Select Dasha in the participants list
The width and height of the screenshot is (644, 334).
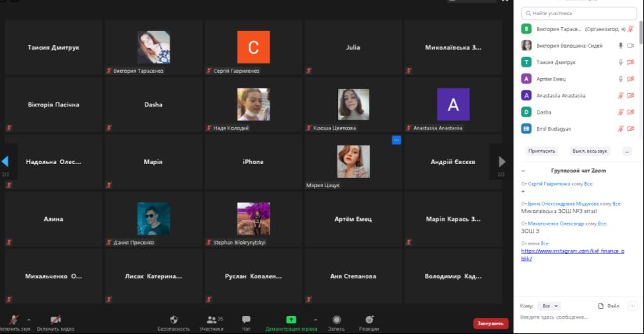(x=543, y=112)
